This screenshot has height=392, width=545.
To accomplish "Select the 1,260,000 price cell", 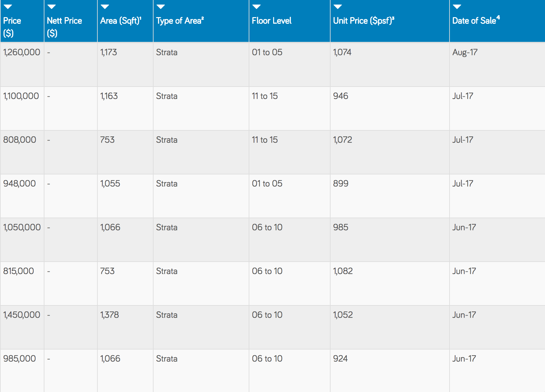I will (x=22, y=52).
